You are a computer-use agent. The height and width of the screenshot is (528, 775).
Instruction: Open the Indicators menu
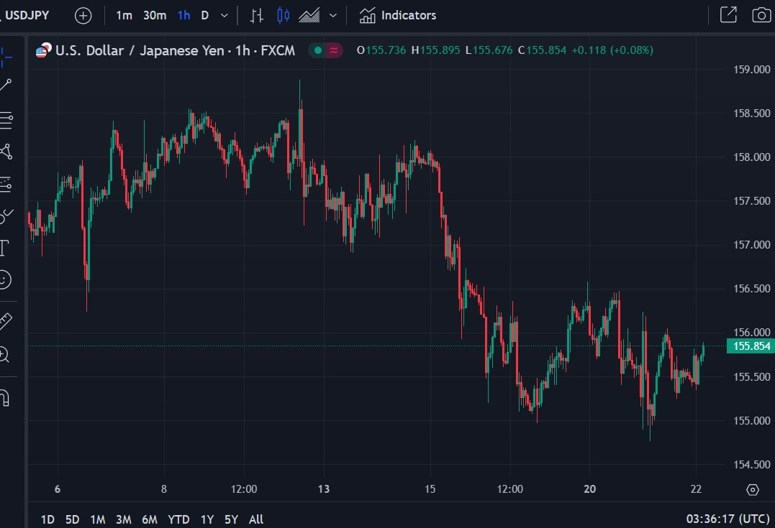pos(398,16)
